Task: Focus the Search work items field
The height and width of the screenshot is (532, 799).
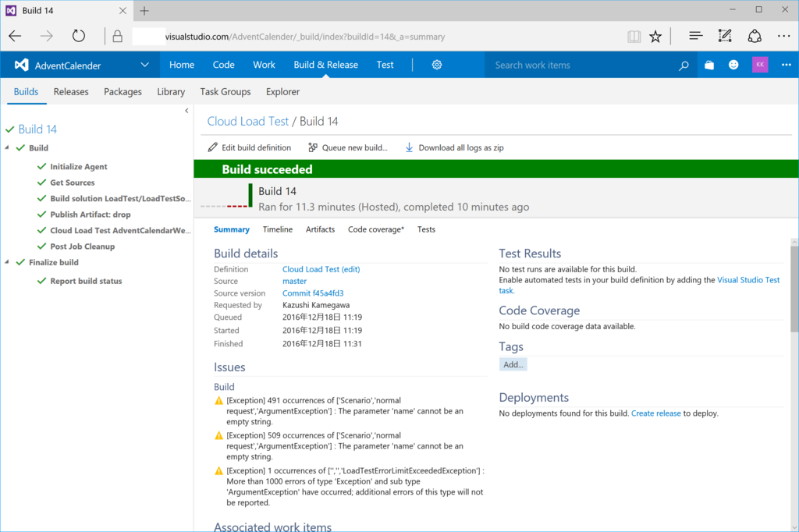Action: tap(581, 66)
